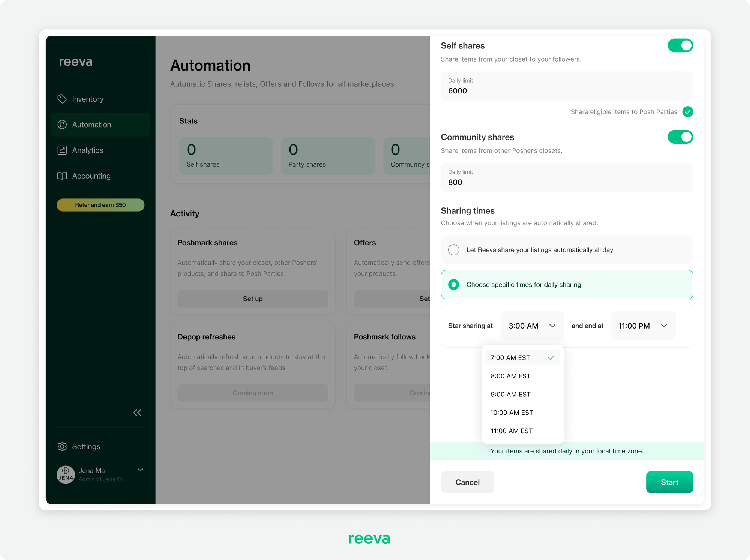Select Choose specific times for daily sharing
The width and height of the screenshot is (750, 560).
click(x=567, y=285)
